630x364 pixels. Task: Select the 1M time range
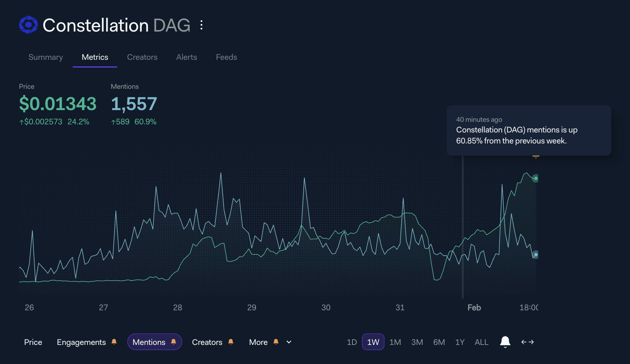(x=395, y=342)
